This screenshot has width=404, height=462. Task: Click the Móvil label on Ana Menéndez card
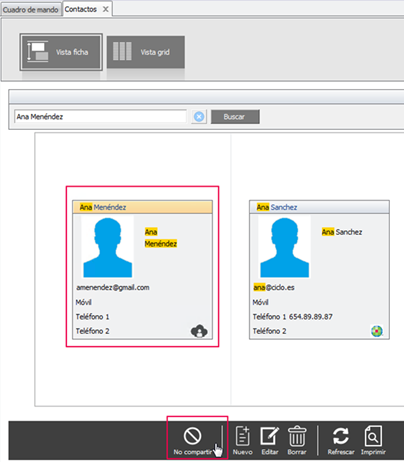[x=83, y=302]
